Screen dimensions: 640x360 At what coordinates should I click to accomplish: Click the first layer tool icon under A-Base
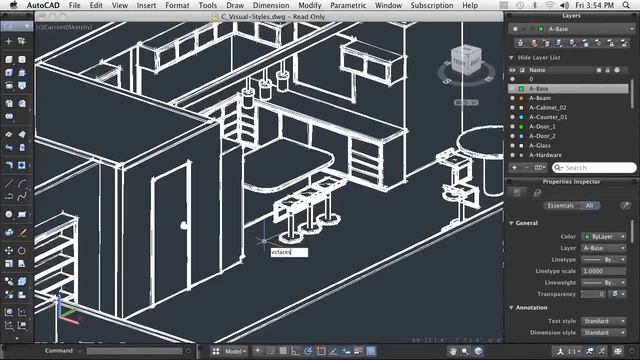tap(520, 43)
